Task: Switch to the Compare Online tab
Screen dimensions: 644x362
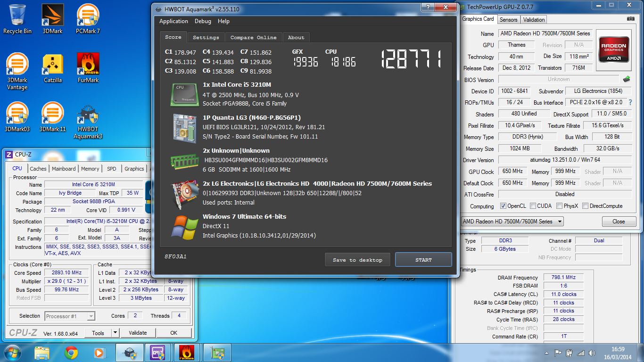Action: point(254,37)
